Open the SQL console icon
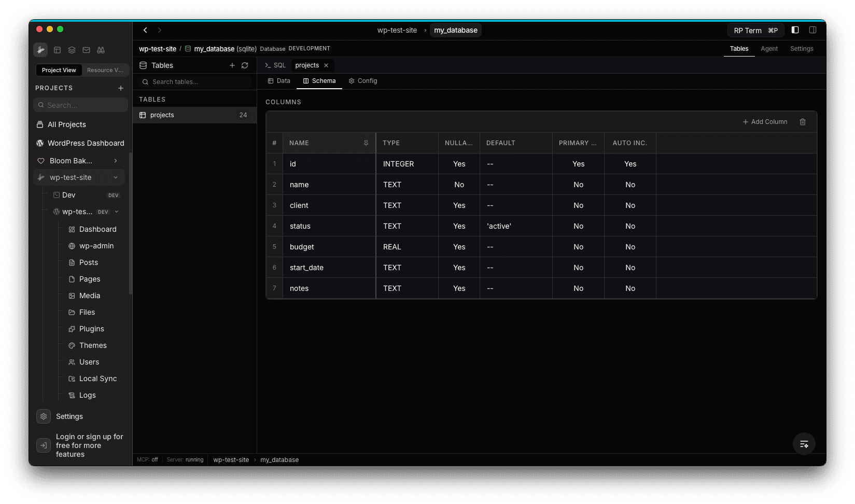855x504 pixels. [275, 65]
